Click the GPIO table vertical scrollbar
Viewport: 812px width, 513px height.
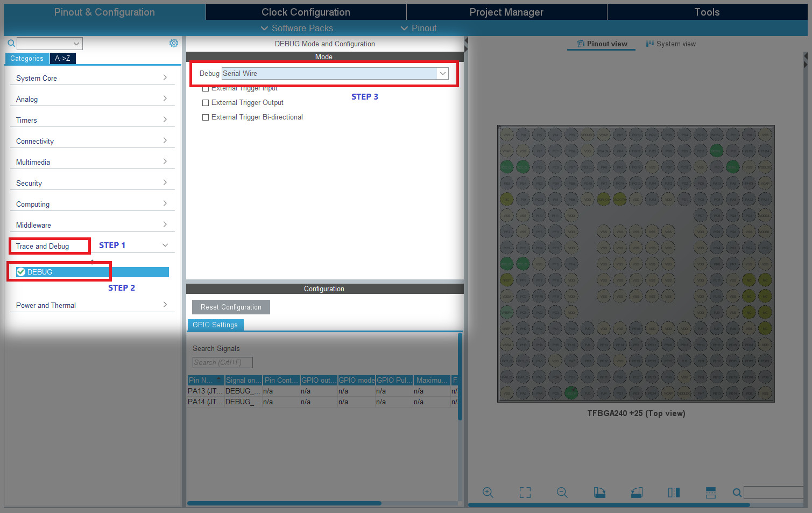(x=460, y=376)
